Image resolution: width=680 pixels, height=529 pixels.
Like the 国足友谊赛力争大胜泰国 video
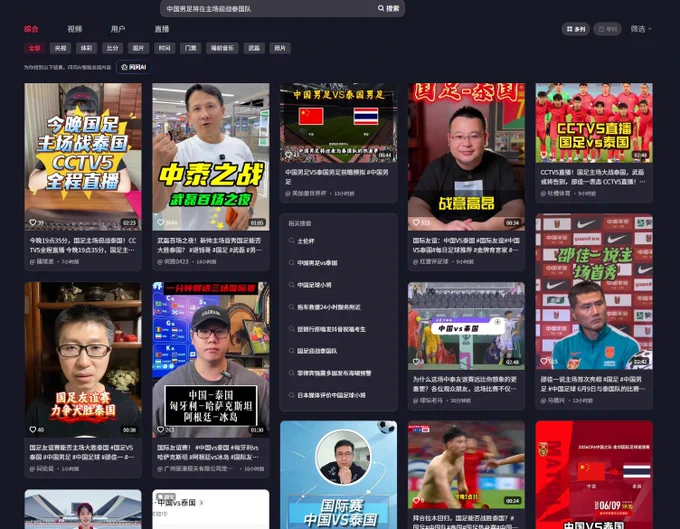click(x=33, y=430)
